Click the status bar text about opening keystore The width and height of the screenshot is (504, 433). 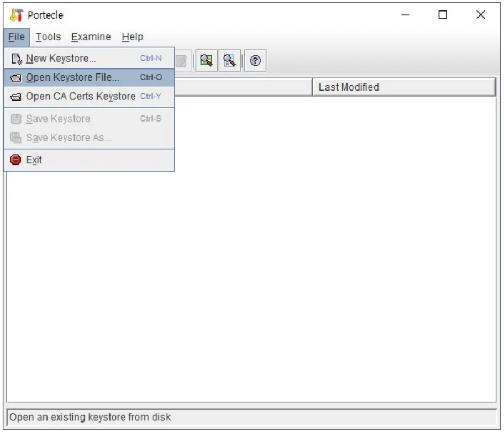(90, 417)
